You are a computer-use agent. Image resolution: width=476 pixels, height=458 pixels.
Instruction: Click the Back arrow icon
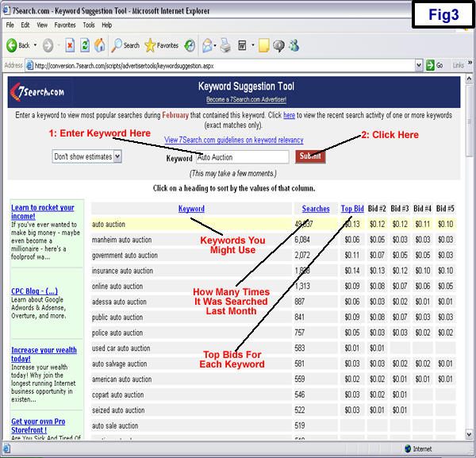point(12,45)
